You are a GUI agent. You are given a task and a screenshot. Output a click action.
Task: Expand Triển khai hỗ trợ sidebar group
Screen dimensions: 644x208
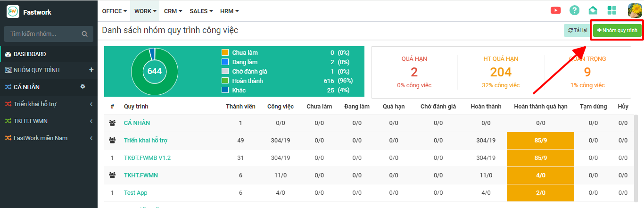[x=91, y=104]
